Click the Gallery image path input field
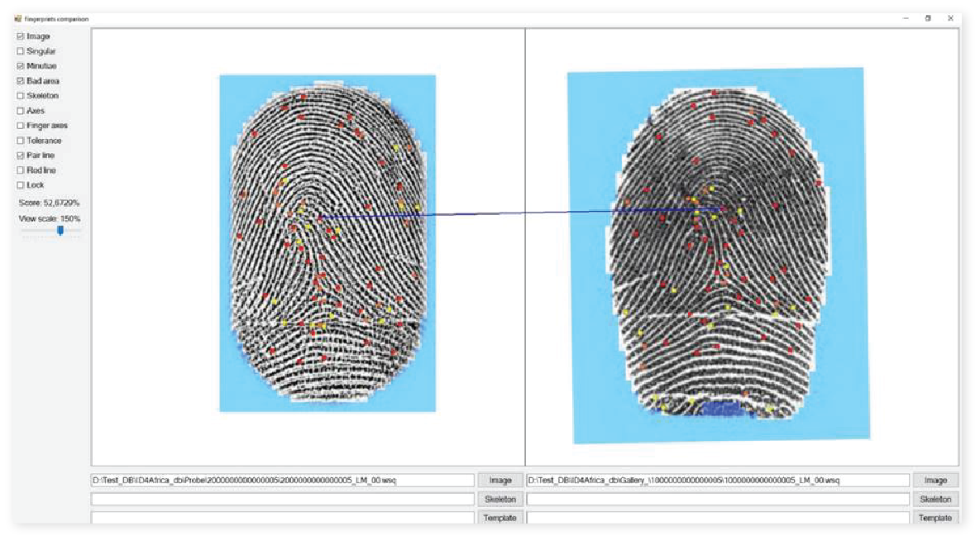Image resolution: width=980 pixels, height=541 pixels. (x=718, y=481)
